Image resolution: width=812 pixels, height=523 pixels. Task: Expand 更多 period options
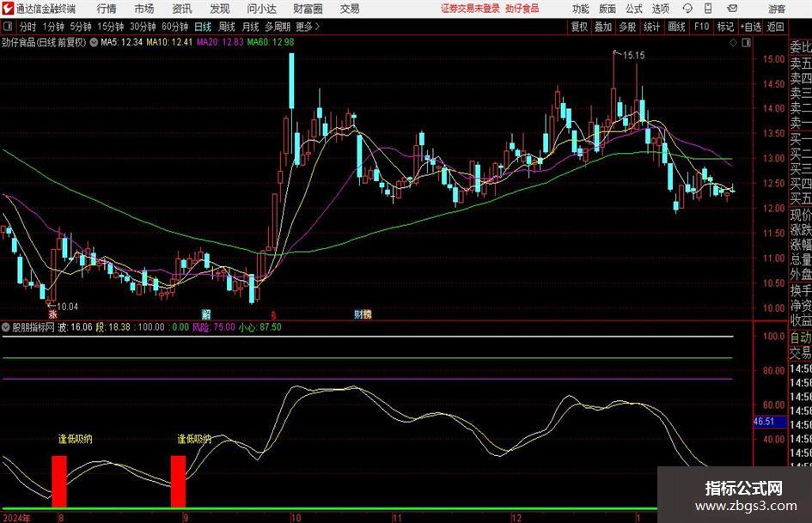click(x=308, y=27)
